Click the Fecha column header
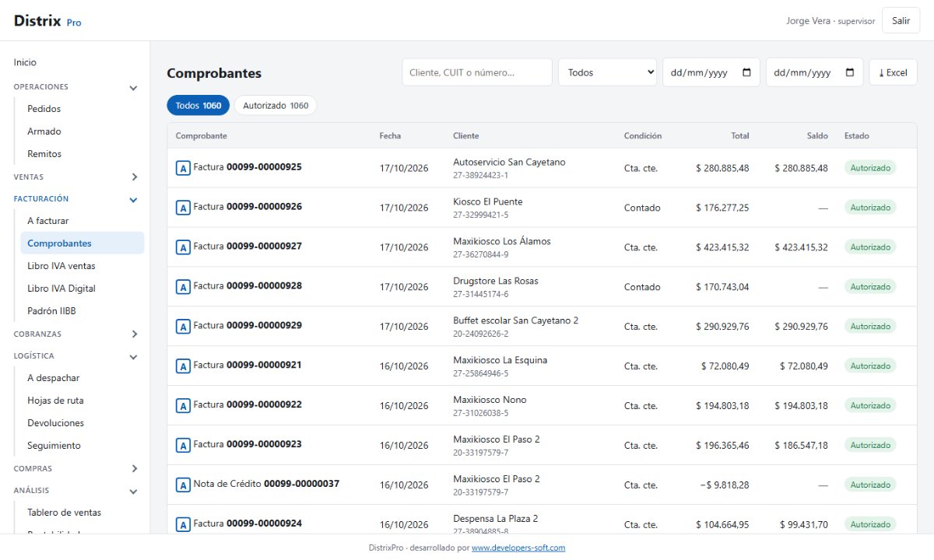The image size is (934, 560). (390, 136)
